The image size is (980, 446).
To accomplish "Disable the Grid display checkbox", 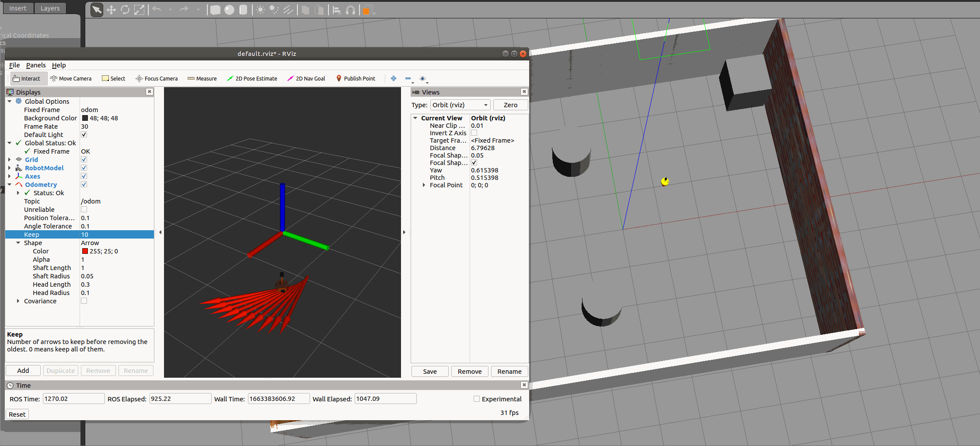I will pos(84,159).
